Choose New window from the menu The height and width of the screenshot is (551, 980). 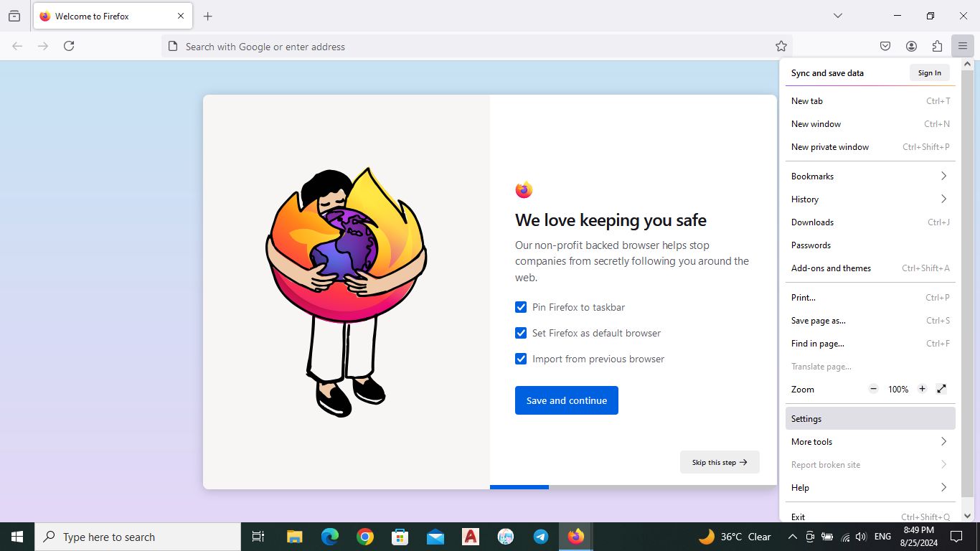[870, 124]
